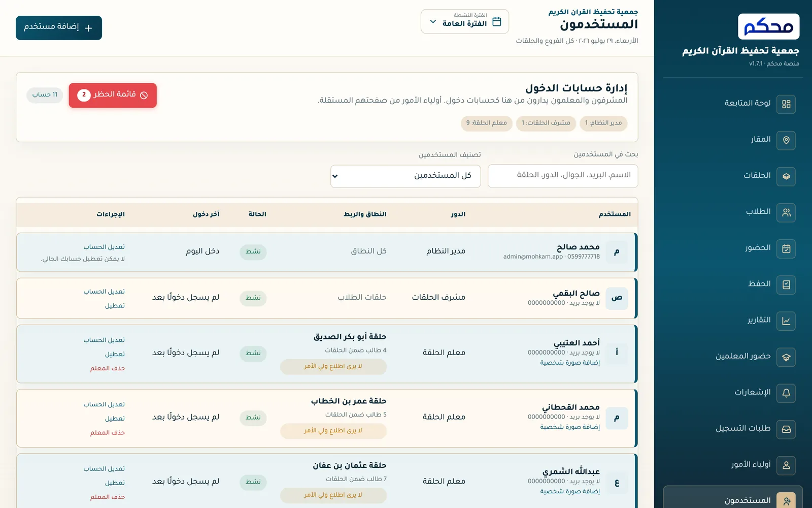The image size is (812, 508).
Task: Click the الدور column header
Action: pyautogui.click(x=458, y=214)
